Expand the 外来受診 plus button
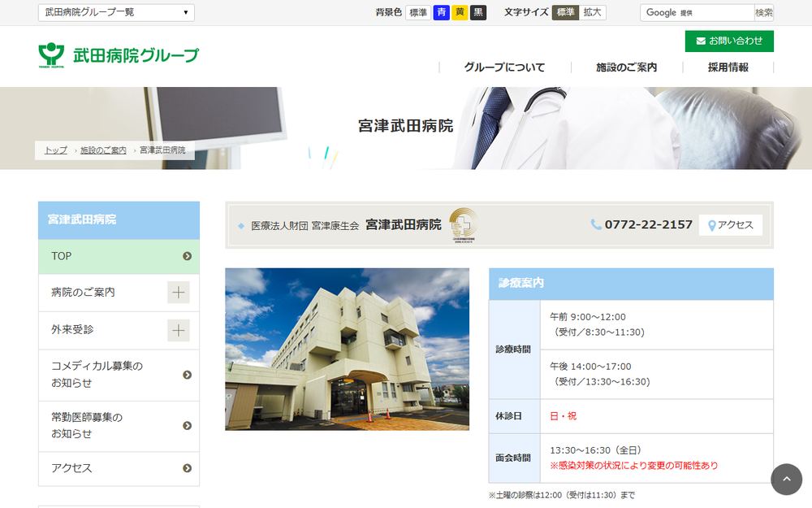812x508 pixels. (x=178, y=330)
